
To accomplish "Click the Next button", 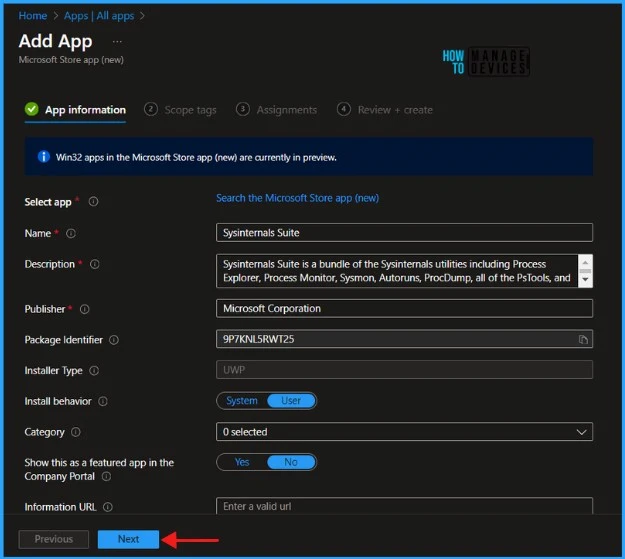I will [x=128, y=539].
